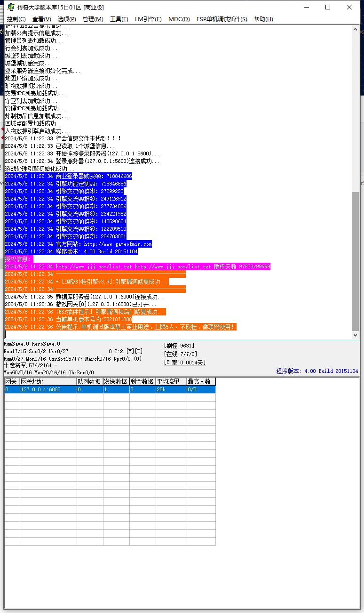364x613 pixels.
Task: Open the MDC(D) menu
Action: 179,19
